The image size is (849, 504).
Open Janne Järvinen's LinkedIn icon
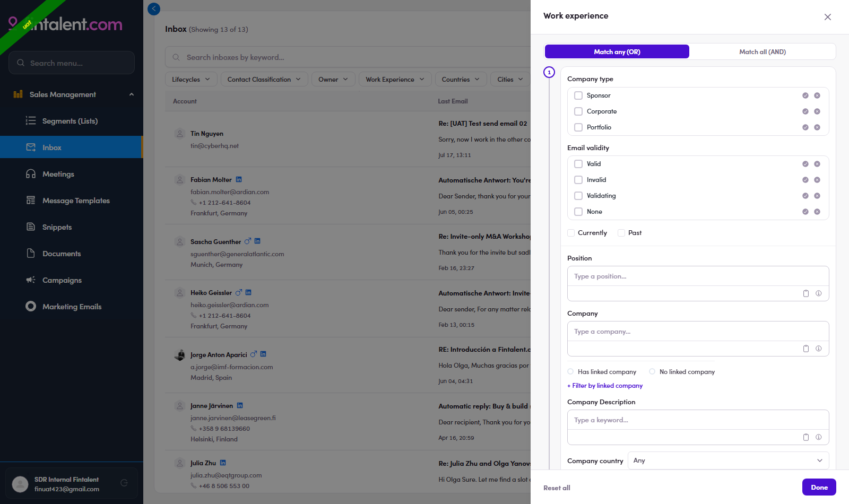[x=240, y=405]
